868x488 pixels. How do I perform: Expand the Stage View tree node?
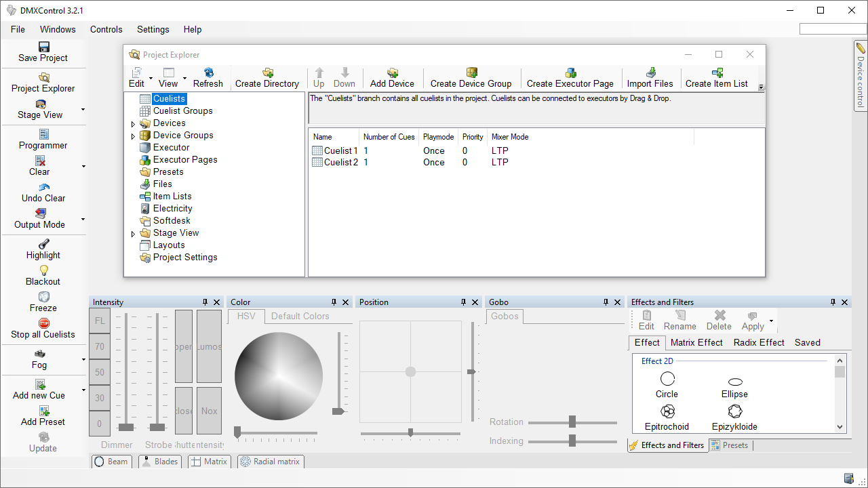[133, 234]
